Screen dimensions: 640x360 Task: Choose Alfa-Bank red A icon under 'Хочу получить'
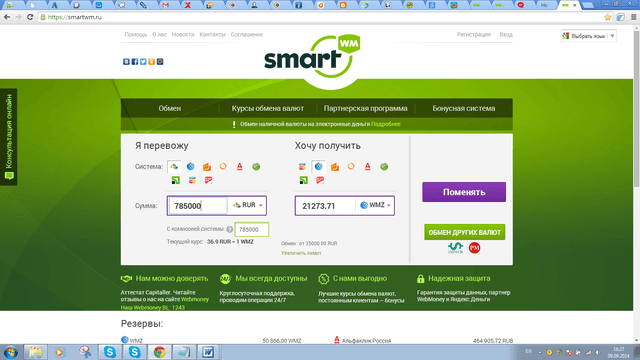tap(367, 167)
